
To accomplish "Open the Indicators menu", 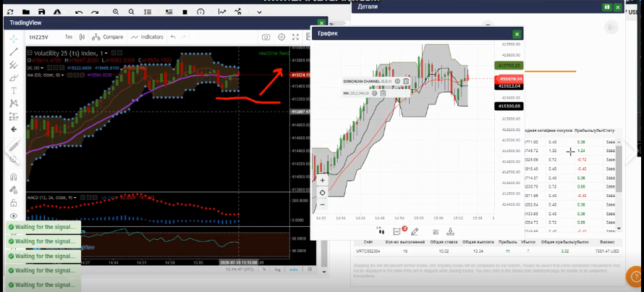I will coord(147,37).
